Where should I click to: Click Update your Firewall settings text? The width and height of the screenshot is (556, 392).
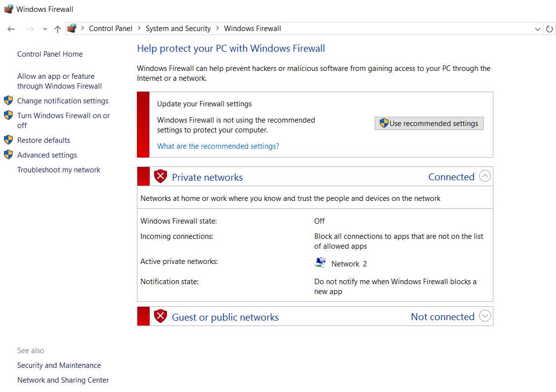coord(204,104)
